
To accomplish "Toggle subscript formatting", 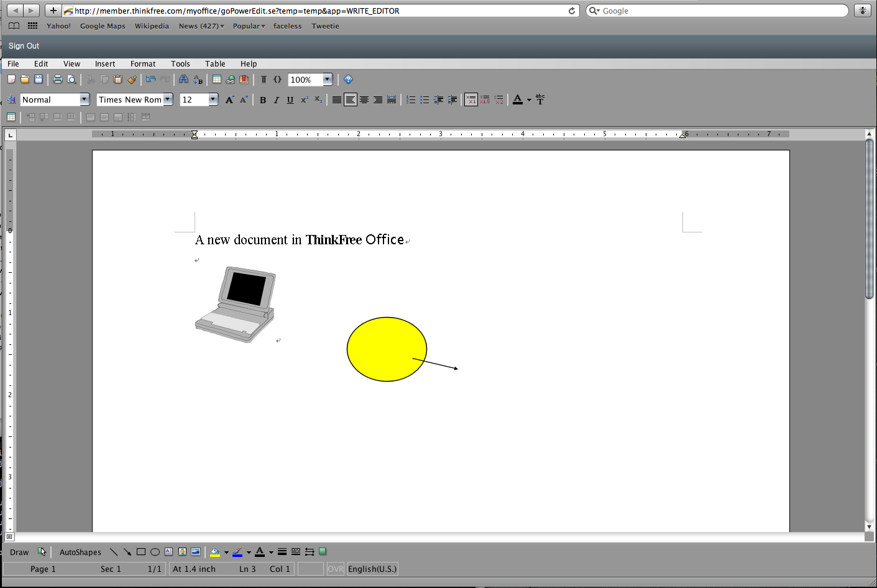I will (318, 99).
